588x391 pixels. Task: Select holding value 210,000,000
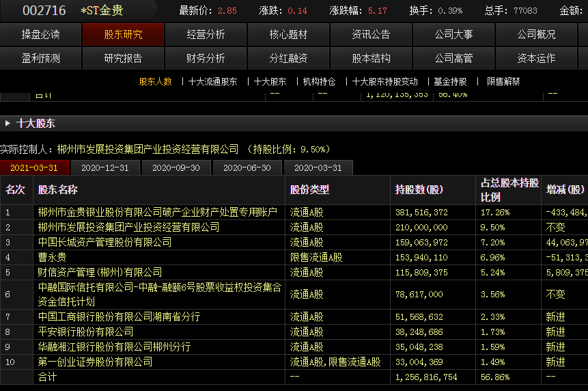point(421,228)
